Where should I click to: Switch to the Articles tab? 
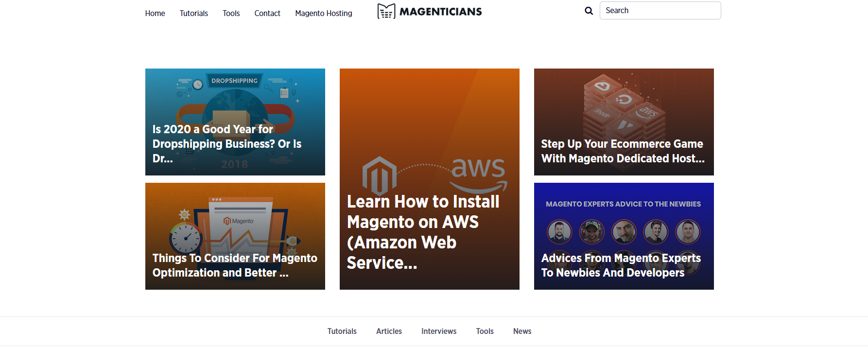point(389,331)
